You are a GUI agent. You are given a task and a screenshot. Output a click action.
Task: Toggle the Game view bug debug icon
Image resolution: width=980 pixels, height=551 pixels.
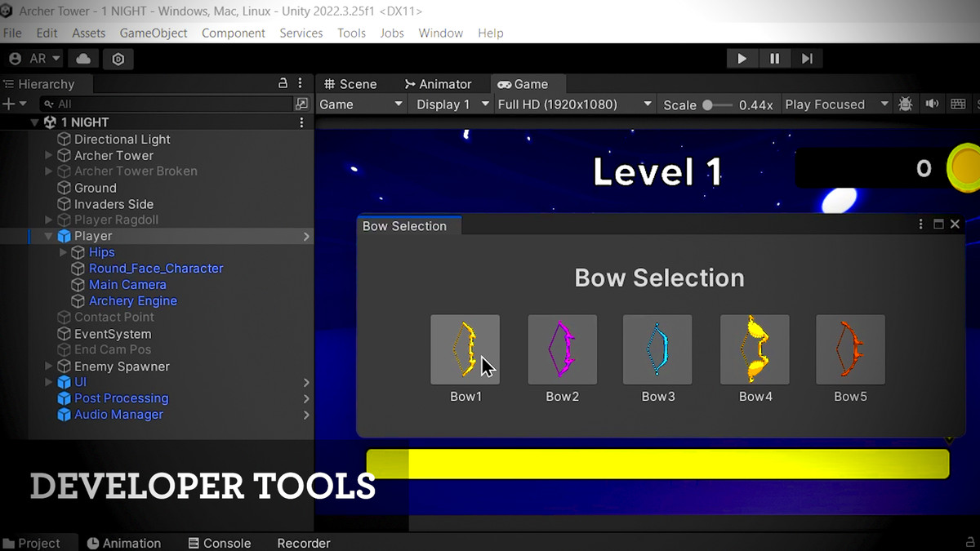click(906, 104)
